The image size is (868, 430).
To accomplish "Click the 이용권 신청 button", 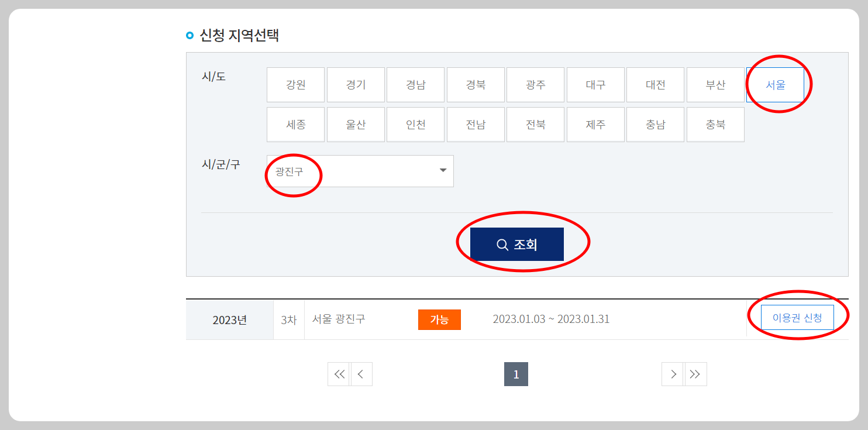I will pos(797,318).
